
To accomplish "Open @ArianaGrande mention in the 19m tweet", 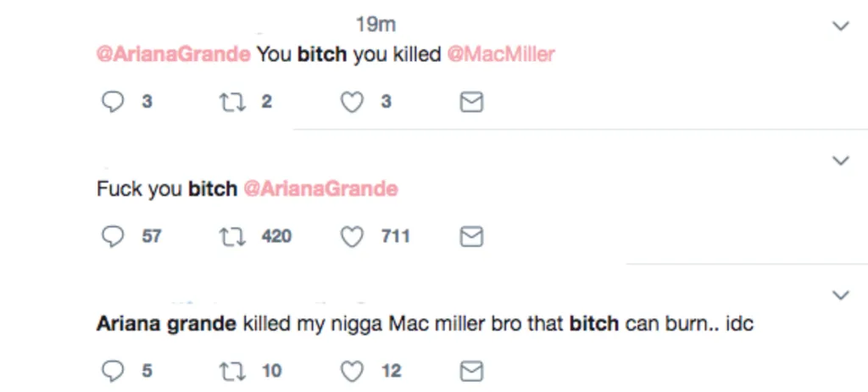I will 173,54.
